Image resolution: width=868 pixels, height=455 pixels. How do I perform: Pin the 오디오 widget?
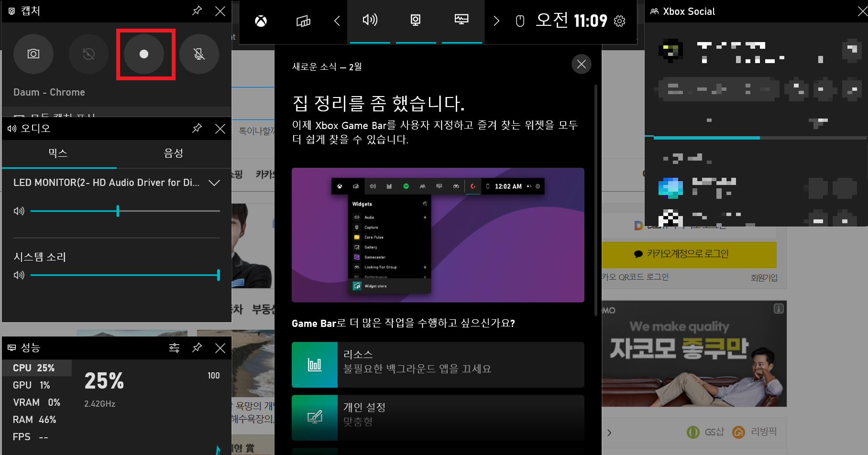point(197,129)
